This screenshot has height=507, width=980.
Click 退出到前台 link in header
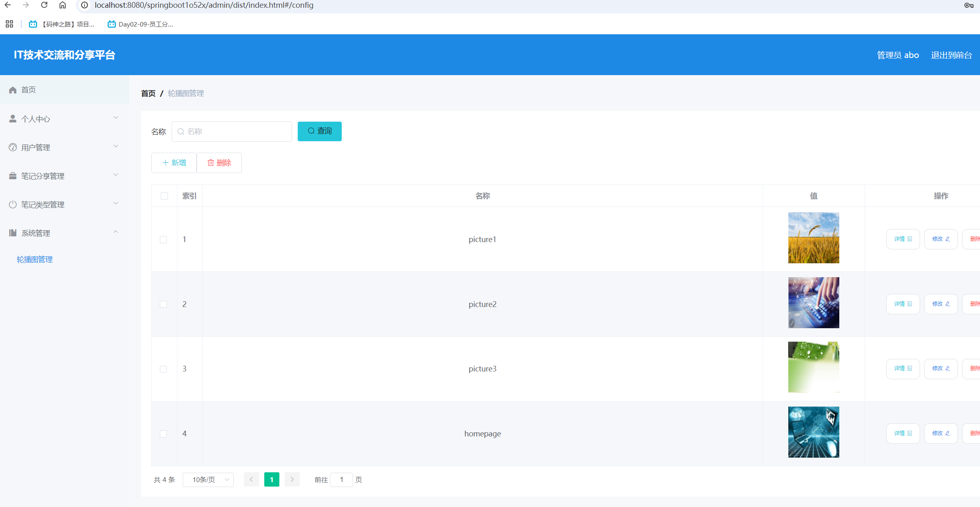[x=951, y=55]
